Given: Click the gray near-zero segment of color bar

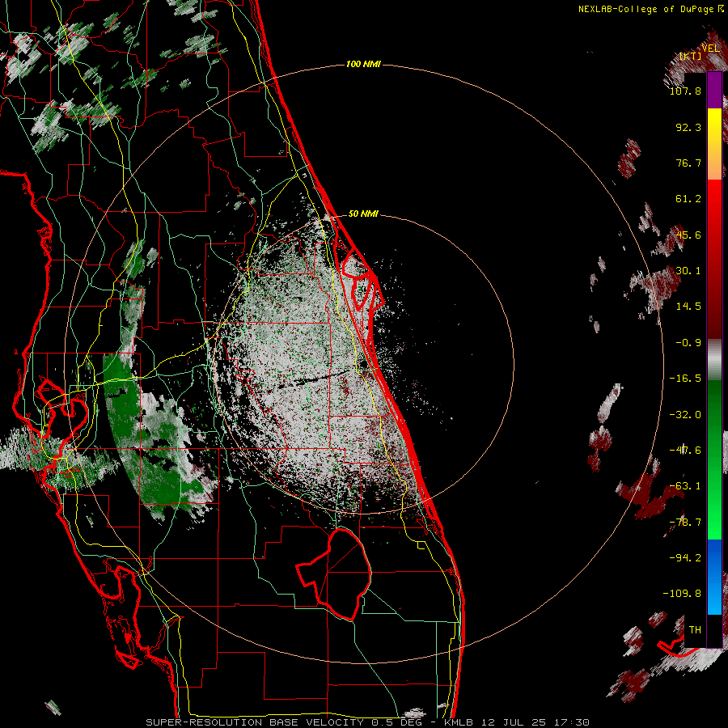Looking at the screenshot, I should (714, 360).
